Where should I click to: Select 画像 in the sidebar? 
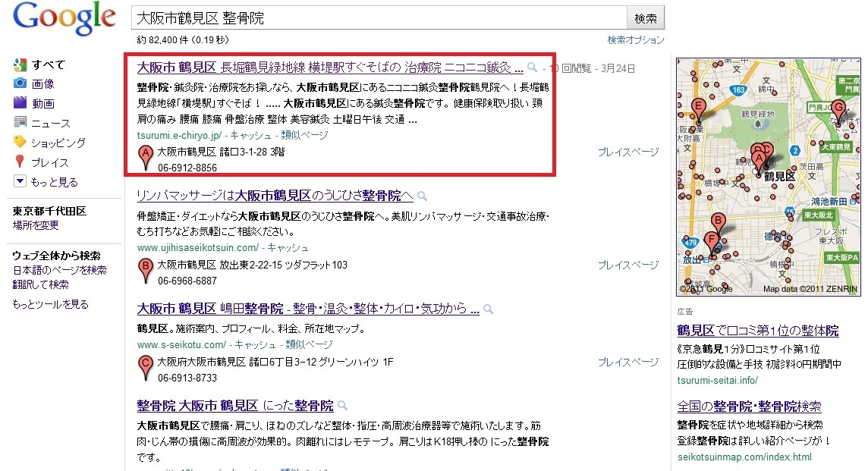click(42, 83)
